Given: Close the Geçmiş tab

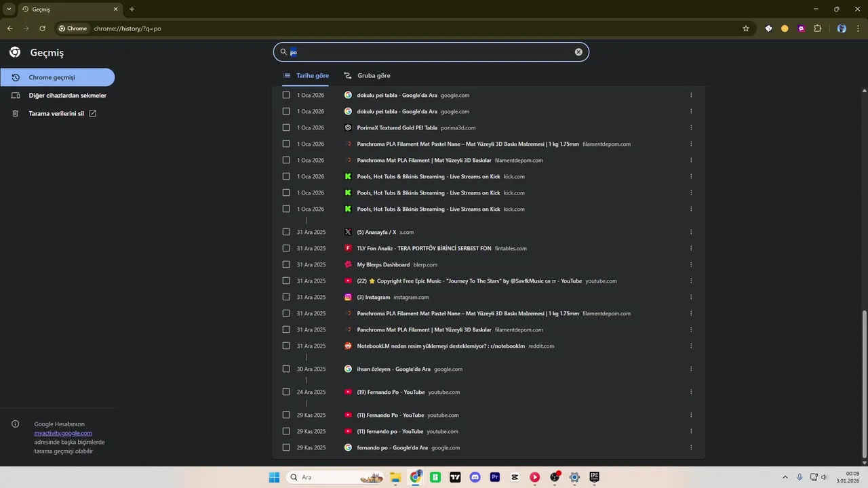Looking at the screenshot, I should pyautogui.click(x=115, y=9).
